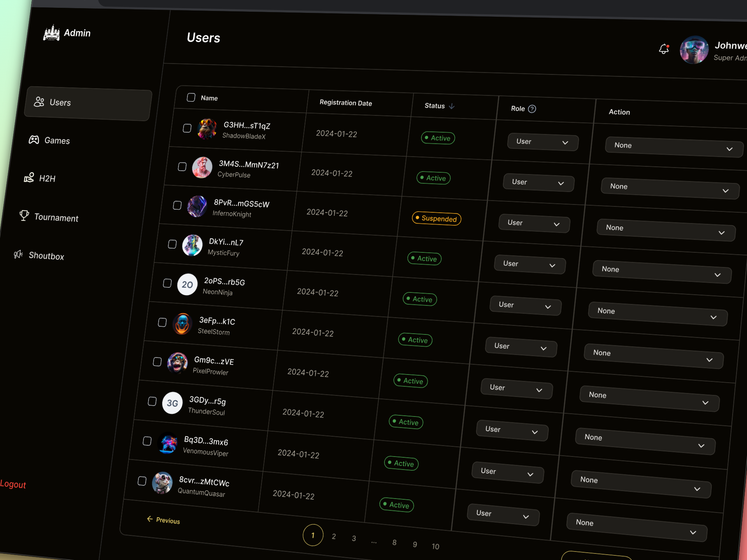Select the QuantumQuasar row checkbox

click(142, 481)
